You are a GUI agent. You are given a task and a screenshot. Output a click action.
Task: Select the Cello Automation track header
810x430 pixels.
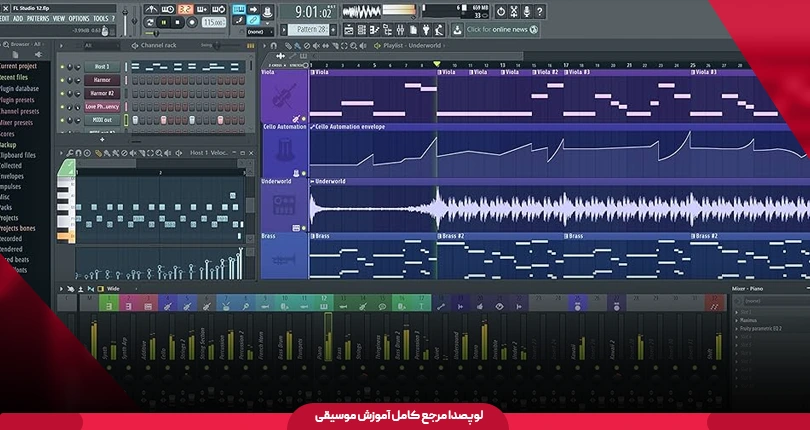pos(285,150)
